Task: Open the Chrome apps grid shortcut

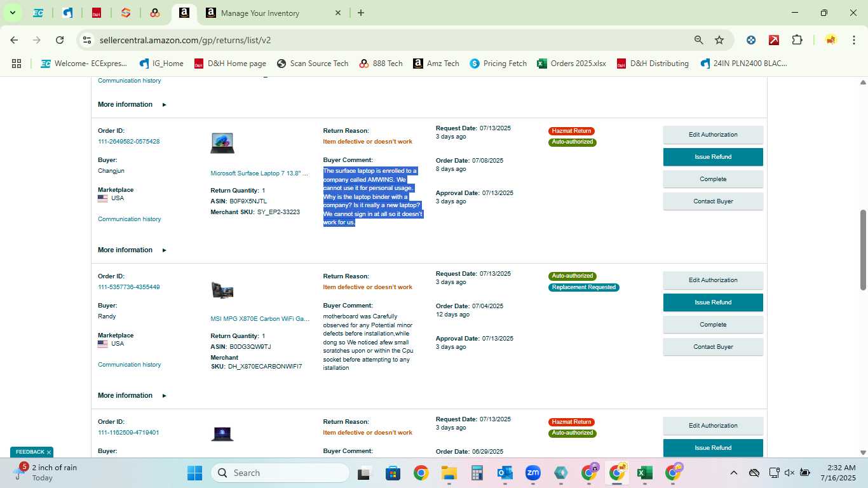Action: pyautogui.click(x=17, y=64)
